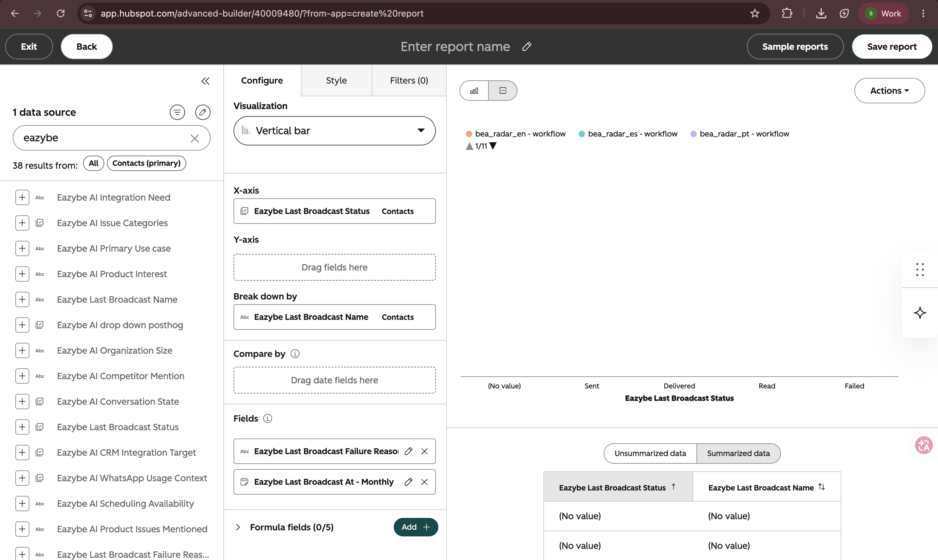Image resolution: width=938 pixels, height=560 pixels.
Task: Add Eazybe AI drop down posthog field
Action: pos(22,325)
